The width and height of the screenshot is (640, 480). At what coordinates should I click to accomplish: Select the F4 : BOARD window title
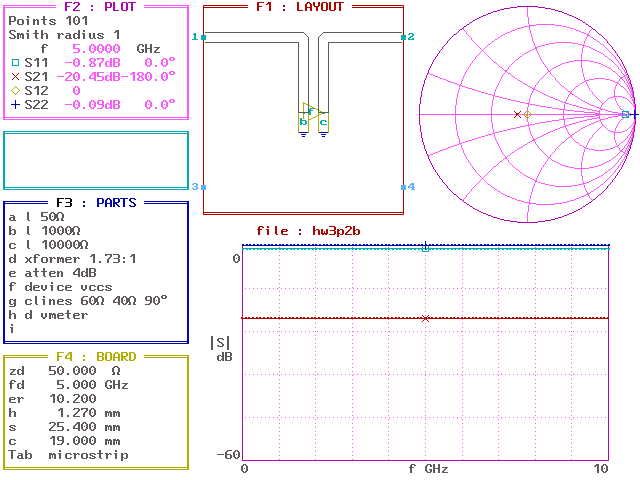[96, 356]
